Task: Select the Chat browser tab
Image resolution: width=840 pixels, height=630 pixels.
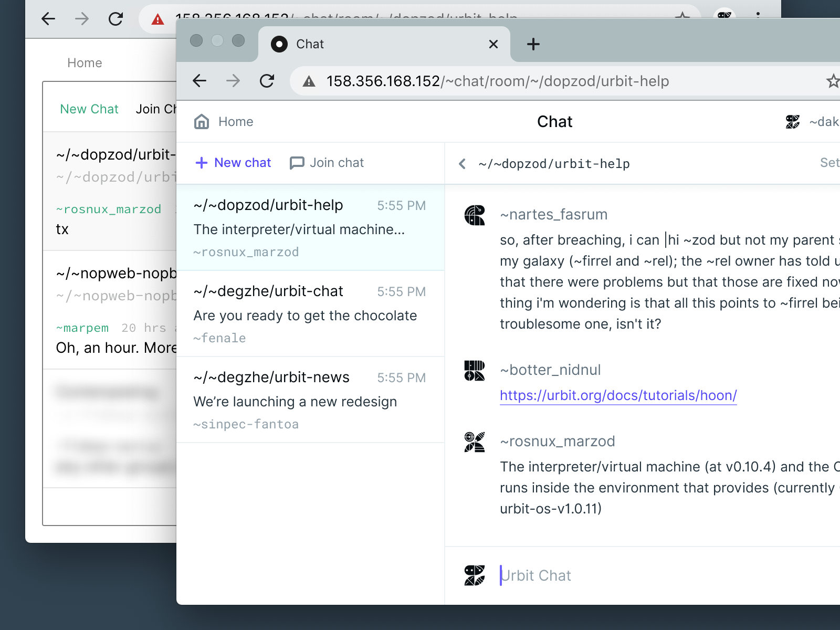Action: click(x=384, y=44)
